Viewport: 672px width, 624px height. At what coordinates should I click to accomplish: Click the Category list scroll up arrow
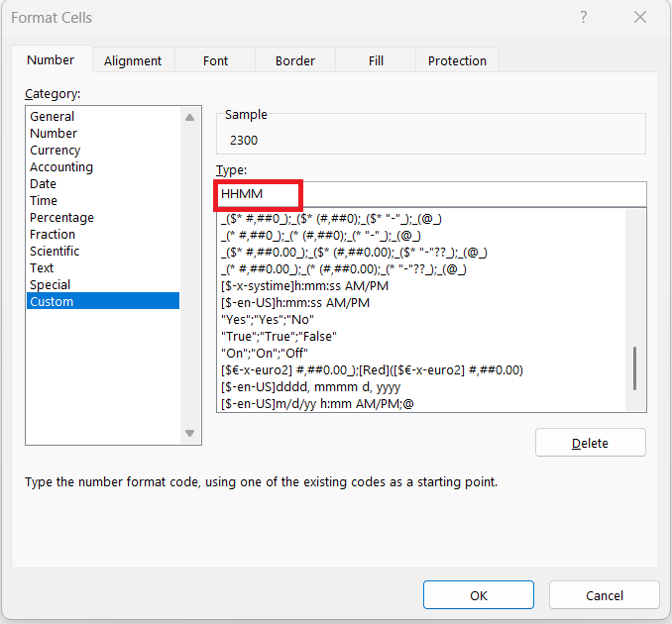190,117
